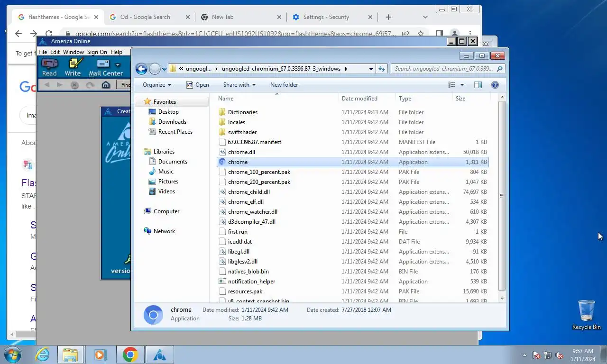Open Music library
Image resolution: width=607 pixels, height=364 pixels.
click(x=166, y=172)
